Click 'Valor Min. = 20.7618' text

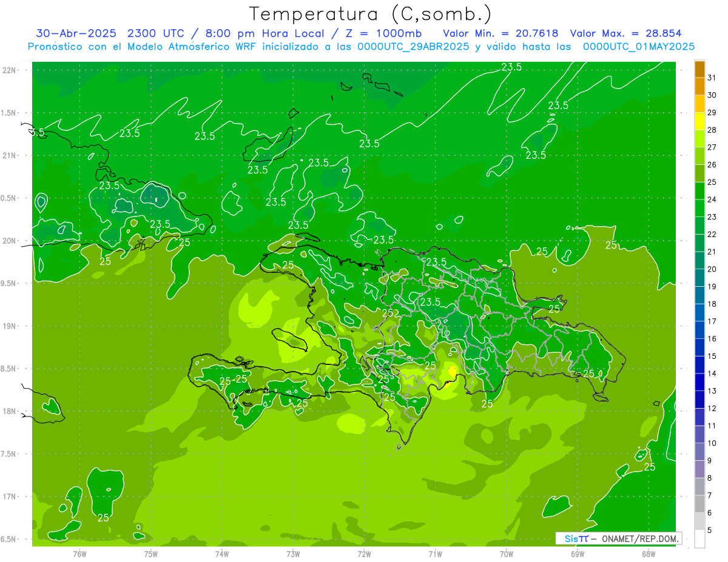coord(500,33)
